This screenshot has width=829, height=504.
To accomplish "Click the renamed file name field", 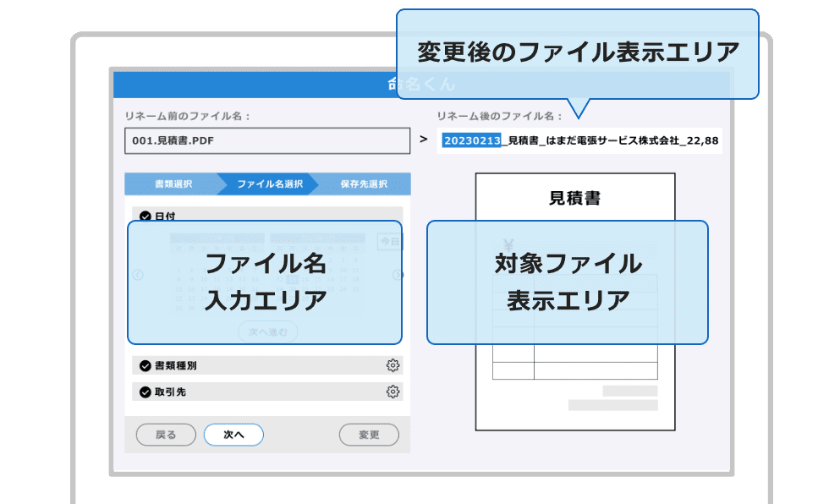I will coord(579,140).
